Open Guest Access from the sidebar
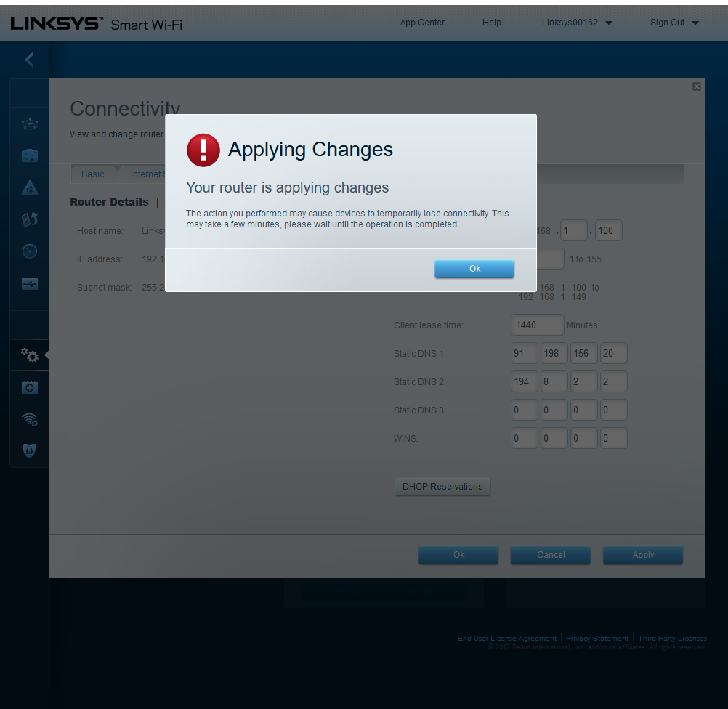728x709 pixels. coord(30,155)
